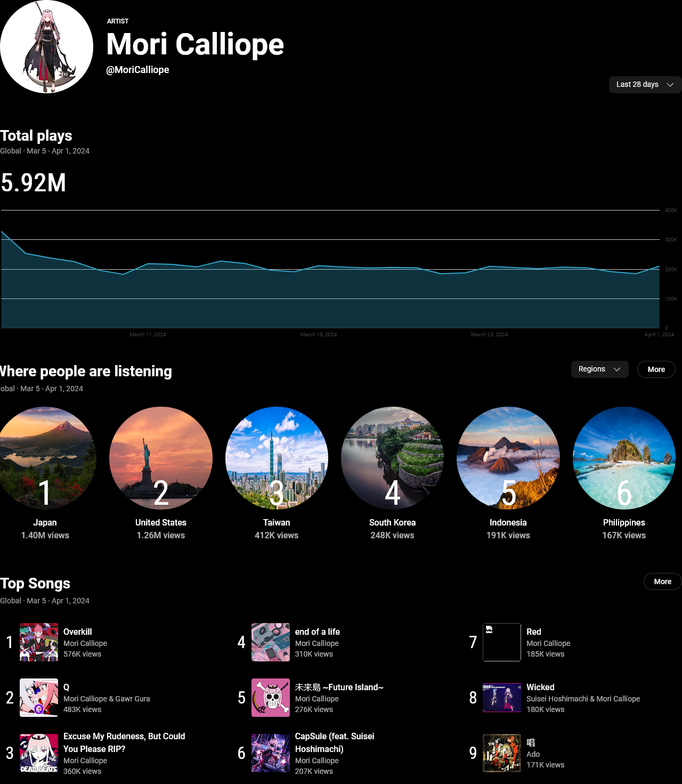Screen dimensions: 682x784
Task: Click the Taiwan region label
Action: tap(277, 522)
